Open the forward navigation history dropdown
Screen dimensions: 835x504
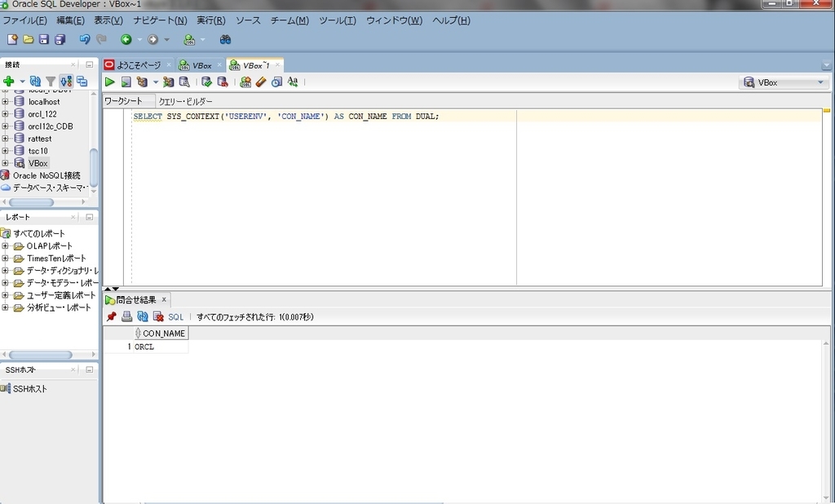point(166,39)
